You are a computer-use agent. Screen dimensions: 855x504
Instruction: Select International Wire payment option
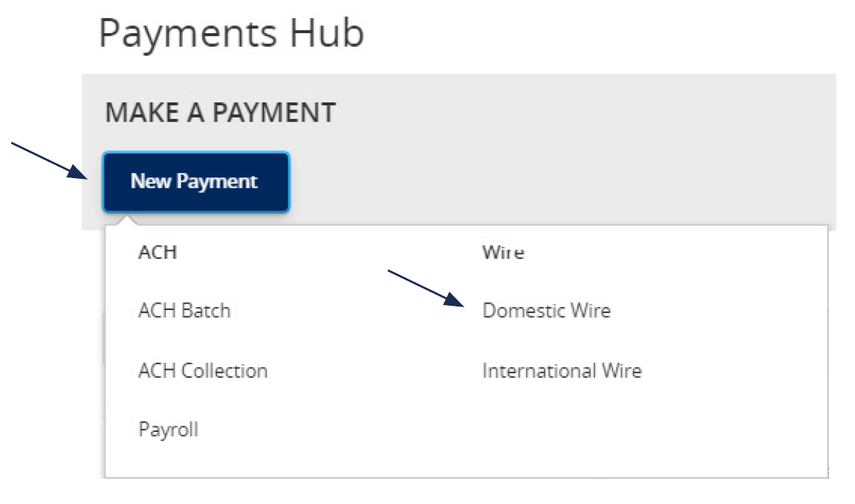tap(563, 371)
